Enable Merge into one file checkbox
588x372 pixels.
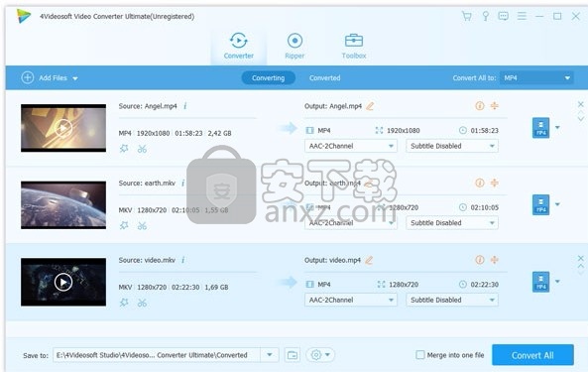pyautogui.click(x=420, y=355)
